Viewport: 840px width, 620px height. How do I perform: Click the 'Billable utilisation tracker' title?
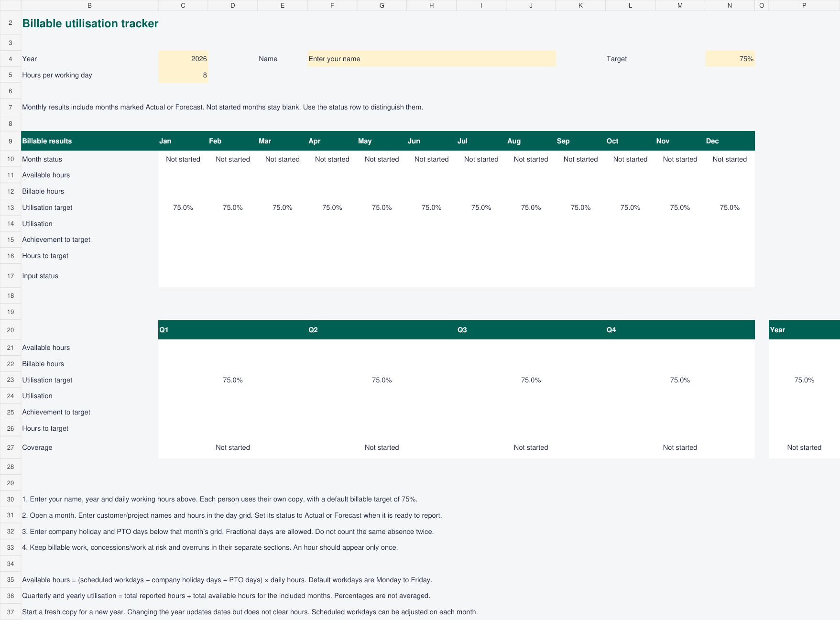[x=90, y=23]
